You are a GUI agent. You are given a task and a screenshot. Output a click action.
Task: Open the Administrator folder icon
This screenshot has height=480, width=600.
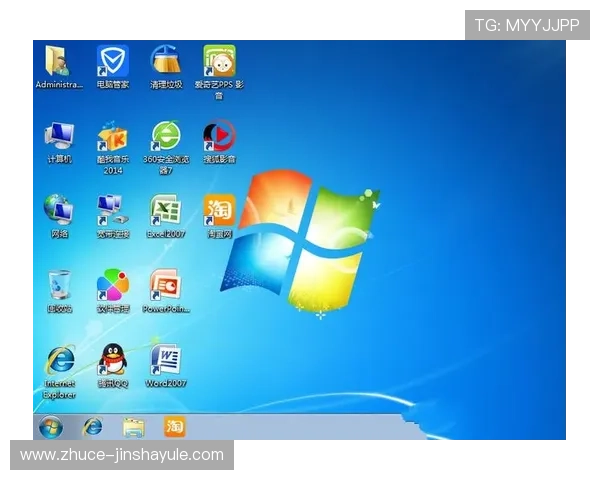click(59, 62)
